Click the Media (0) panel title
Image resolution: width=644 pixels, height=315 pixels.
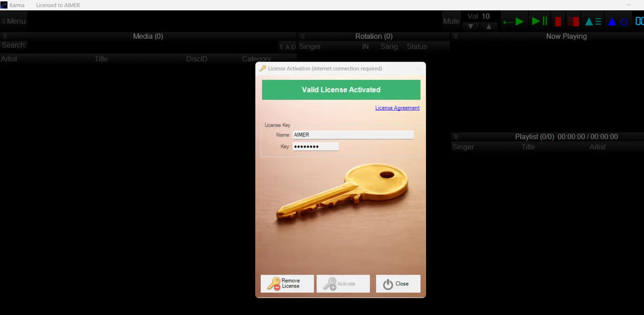click(x=148, y=36)
